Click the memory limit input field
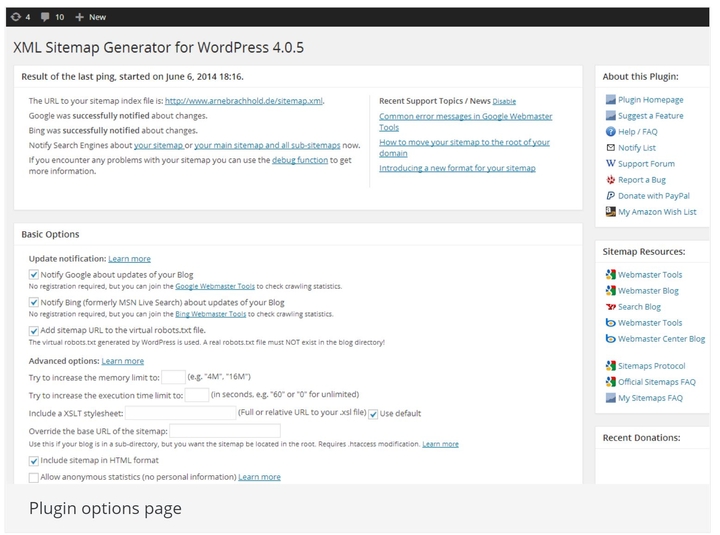Image resolution: width=720 pixels, height=535 pixels. click(x=174, y=377)
